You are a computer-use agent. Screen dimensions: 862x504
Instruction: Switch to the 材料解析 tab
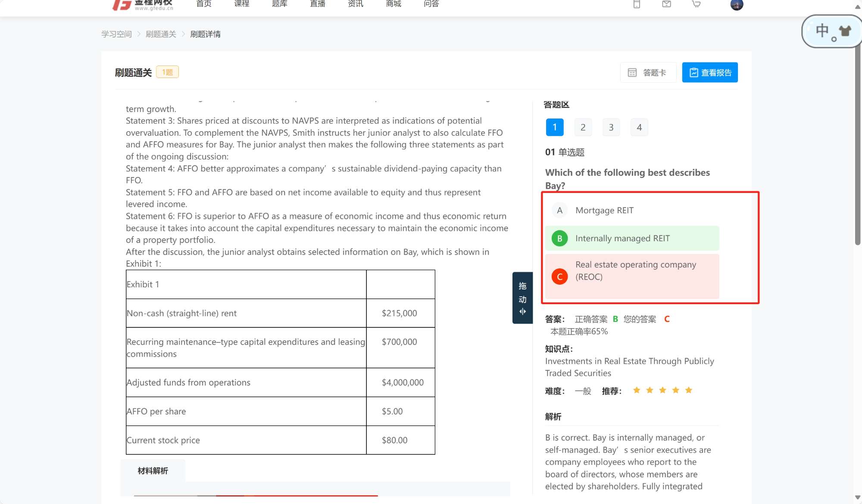click(153, 471)
